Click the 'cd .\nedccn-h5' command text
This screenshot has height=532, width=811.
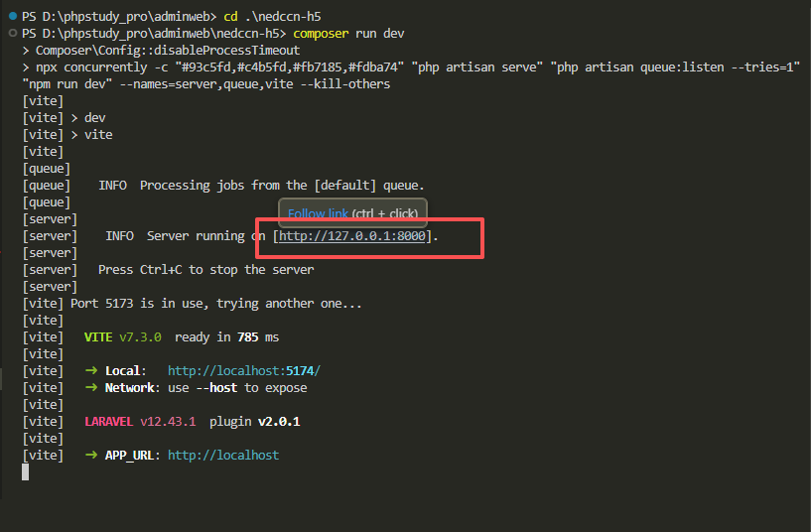273,17
